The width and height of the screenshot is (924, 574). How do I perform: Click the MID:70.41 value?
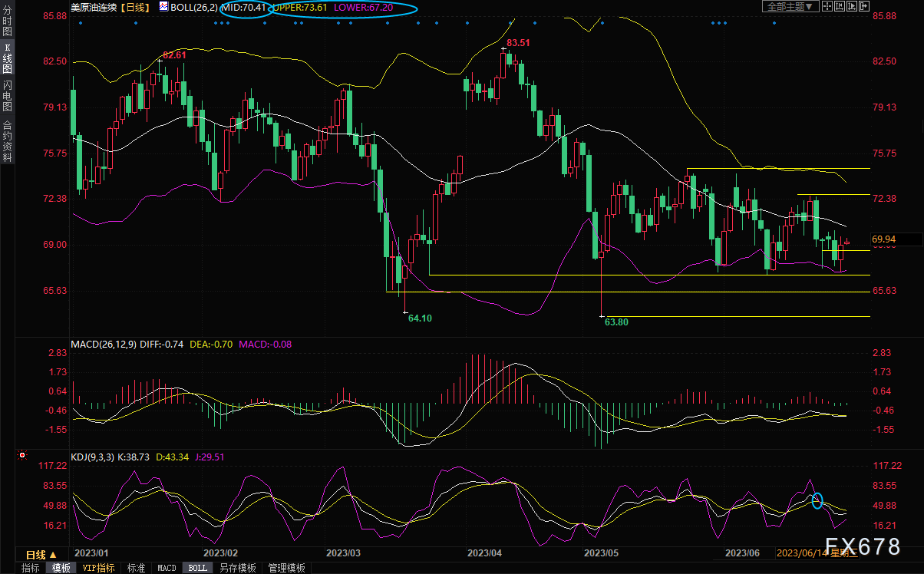(x=243, y=7)
